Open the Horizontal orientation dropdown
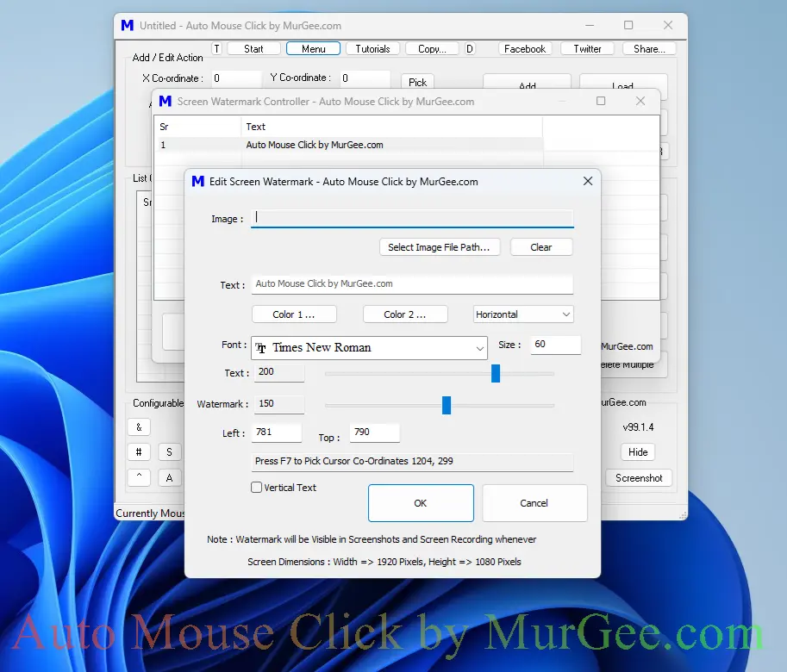 coord(523,314)
